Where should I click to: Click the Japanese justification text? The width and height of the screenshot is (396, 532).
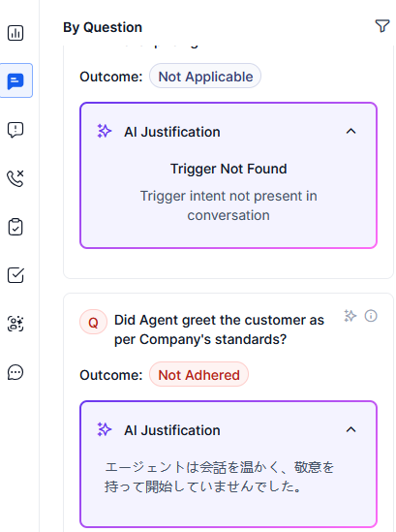pyautogui.click(x=220, y=477)
